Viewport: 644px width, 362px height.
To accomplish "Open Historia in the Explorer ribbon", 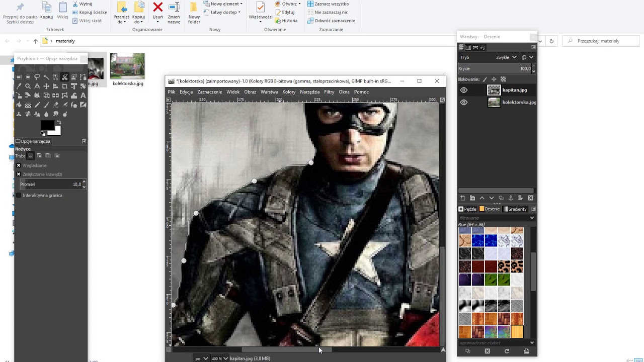I will click(x=286, y=21).
